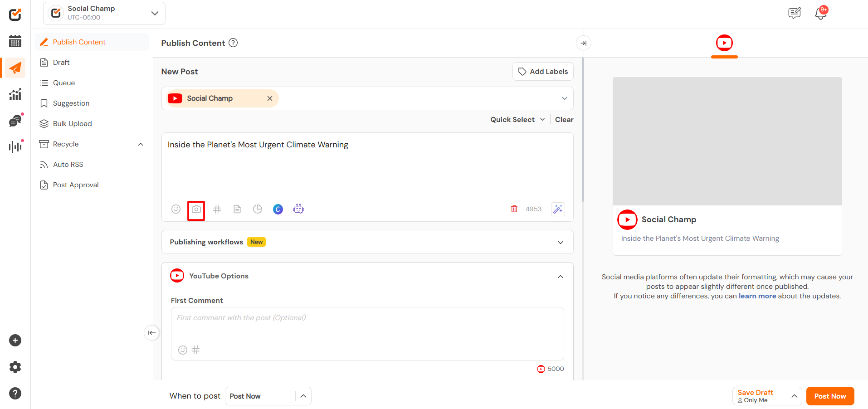Open the AI robot assistant icon
868x409 pixels.
point(298,209)
